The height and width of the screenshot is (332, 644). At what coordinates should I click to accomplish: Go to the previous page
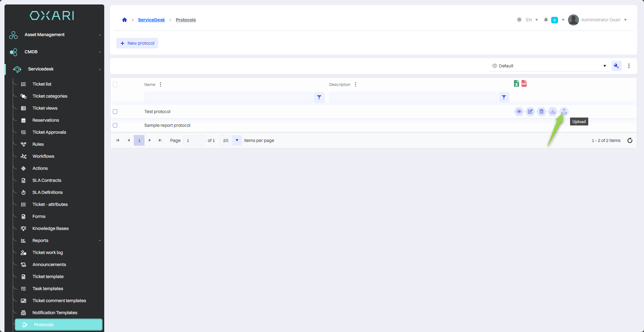129,140
